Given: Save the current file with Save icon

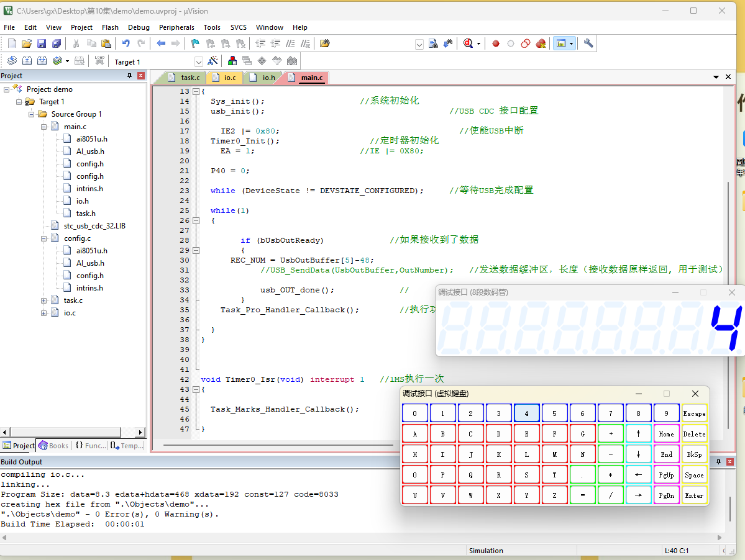Looking at the screenshot, I should click(x=42, y=43).
